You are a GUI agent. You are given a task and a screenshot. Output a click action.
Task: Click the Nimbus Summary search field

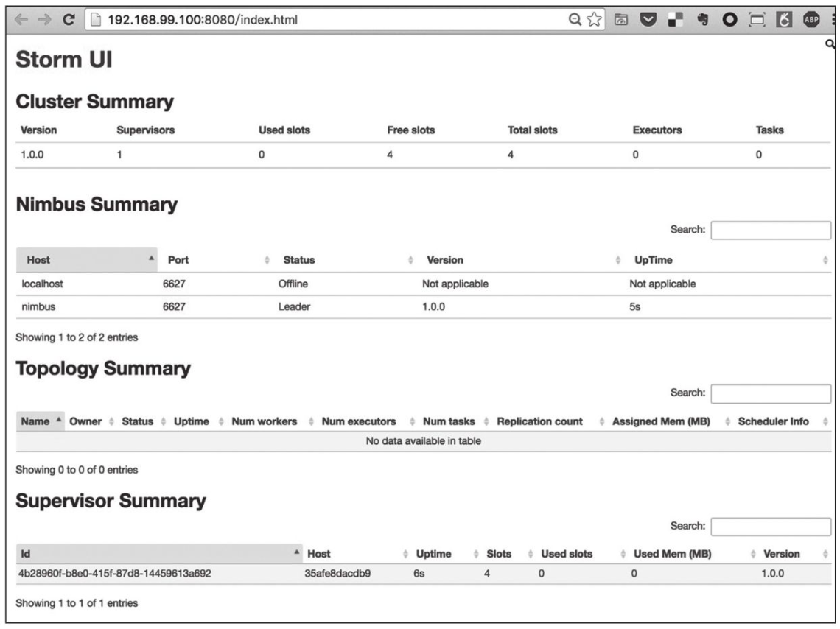click(771, 231)
